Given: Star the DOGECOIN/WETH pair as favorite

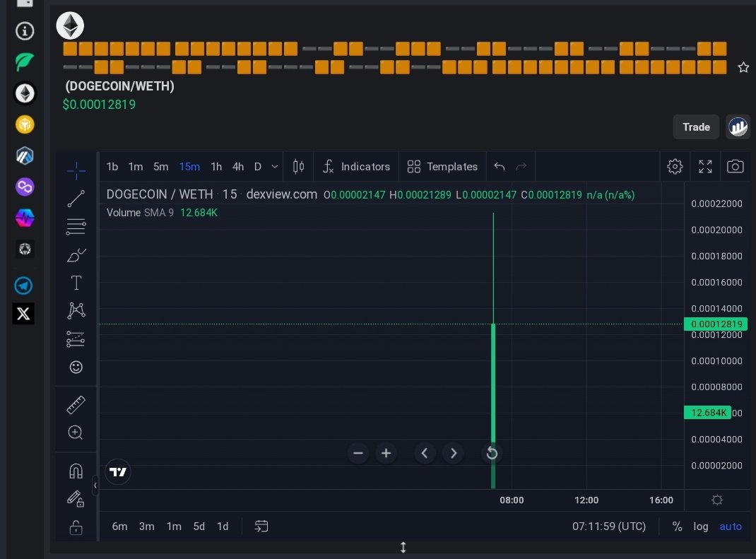Looking at the screenshot, I should [743, 67].
